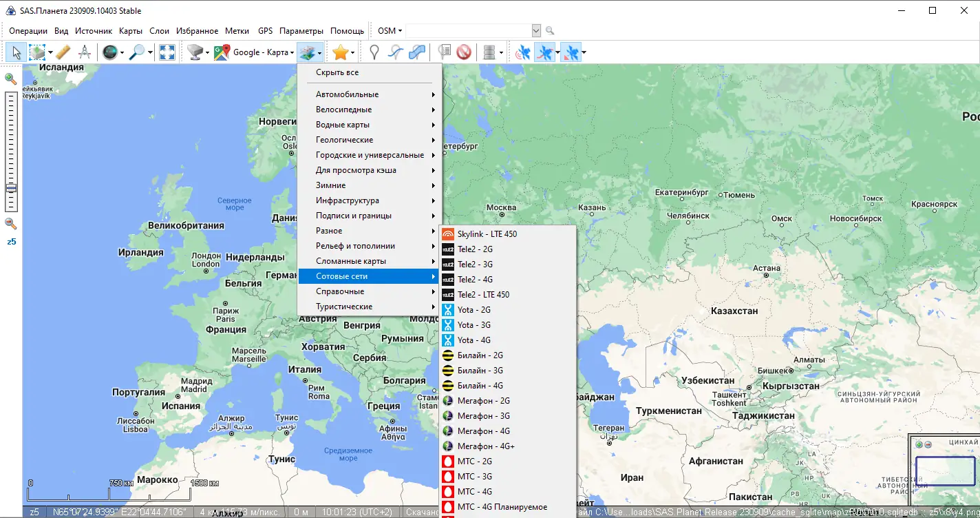Expand Рельеф и тополинии submenu
980x518 pixels.
(370, 246)
